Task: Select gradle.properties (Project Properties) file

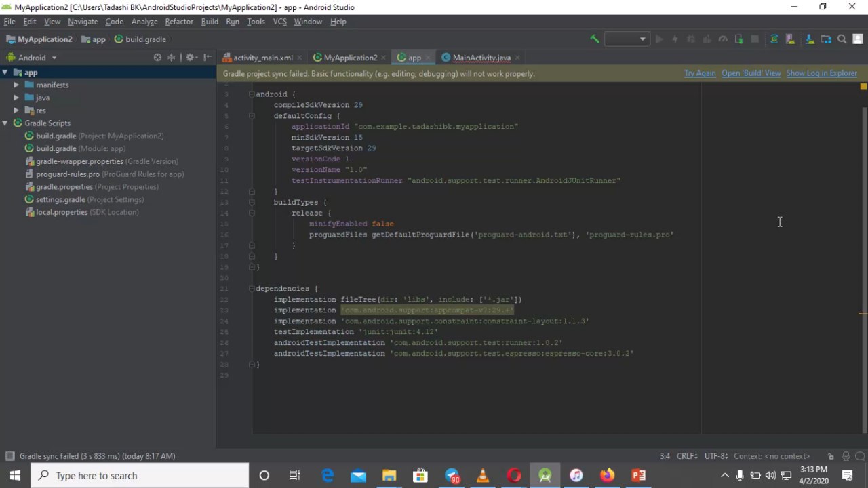Action: (x=97, y=187)
